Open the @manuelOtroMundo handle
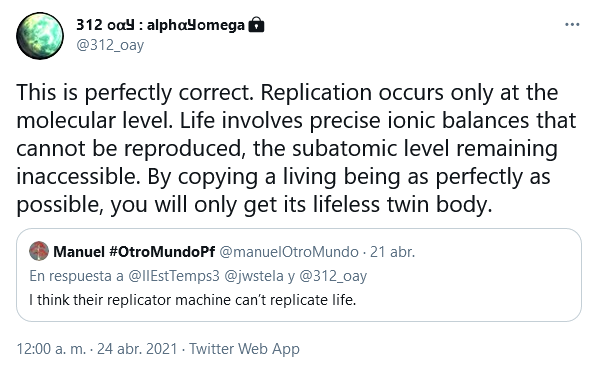Image resolution: width=598 pixels, height=372 pixels. (x=289, y=252)
